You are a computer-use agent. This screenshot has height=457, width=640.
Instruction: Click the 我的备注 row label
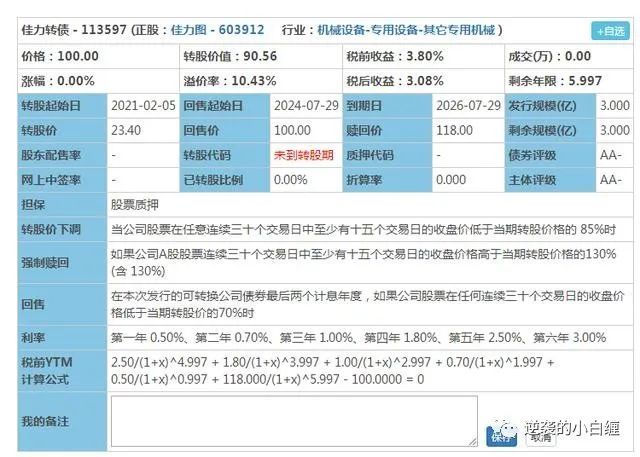(62, 421)
